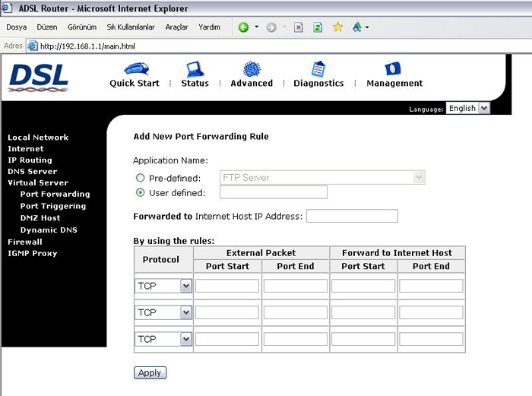Viewport: 532px width, 396px height.
Task: Open Local Network in sidebar
Action: pos(38,138)
